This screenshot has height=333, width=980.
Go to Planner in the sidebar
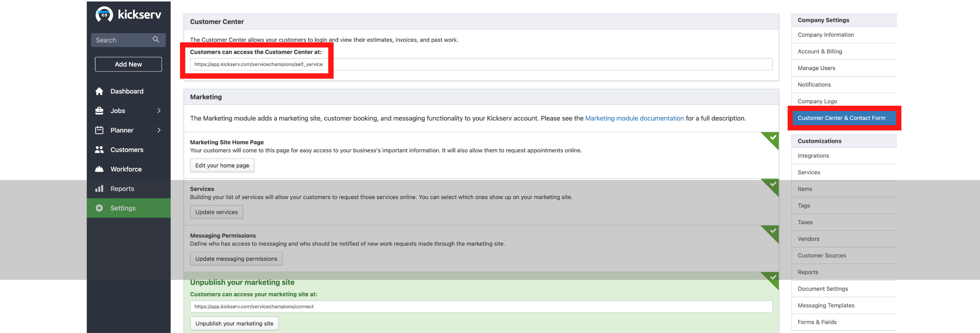(128, 130)
